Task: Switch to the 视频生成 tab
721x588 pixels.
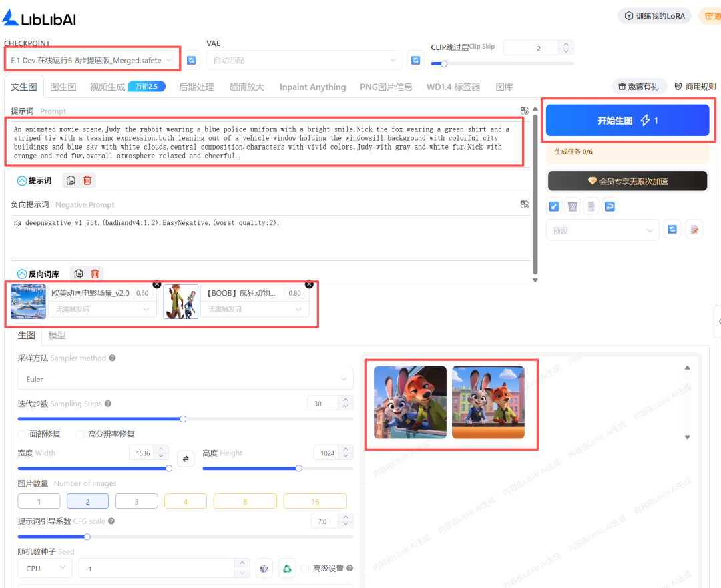Action: (x=107, y=87)
